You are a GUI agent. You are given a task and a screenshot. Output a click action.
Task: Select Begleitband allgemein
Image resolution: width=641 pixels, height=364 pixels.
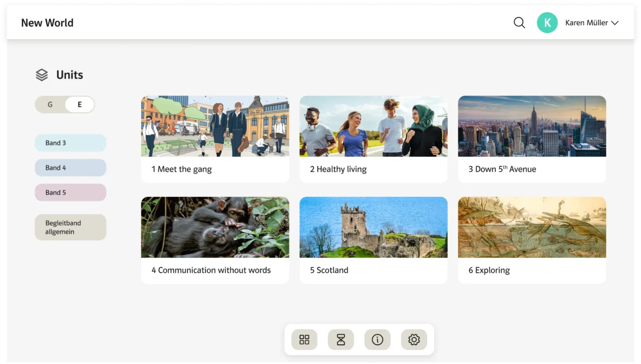click(71, 227)
